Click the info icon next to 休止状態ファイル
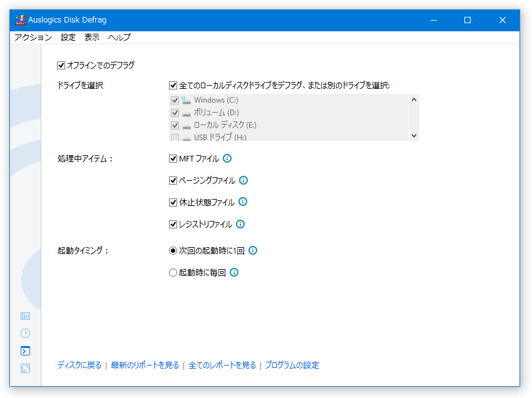 tap(243, 202)
